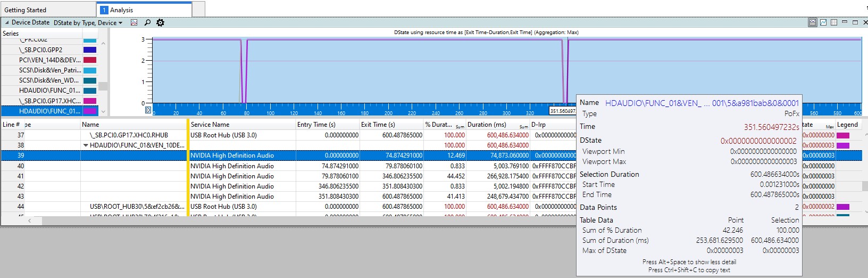Click the magnifier search icon
This screenshot has height=278, width=868.
click(147, 22)
